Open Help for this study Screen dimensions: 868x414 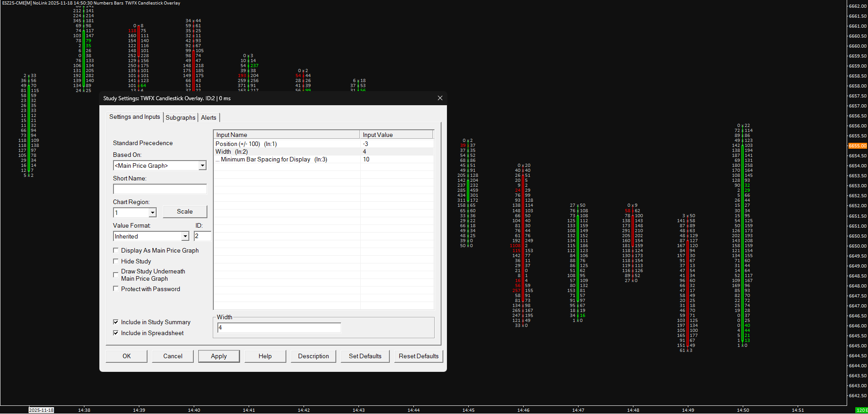click(x=265, y=356)
